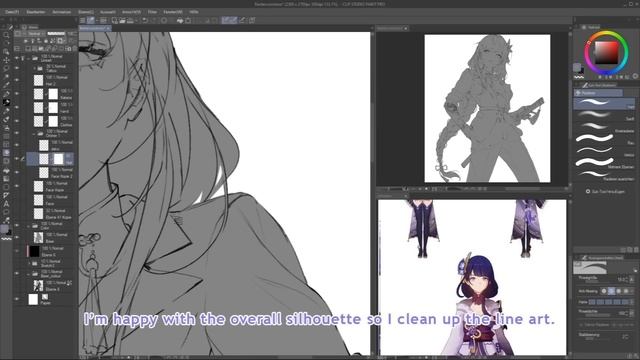This screenshot has height=360, width=640.
Task: Hide the Tattoo folder layer
Action: coord(17,68)
